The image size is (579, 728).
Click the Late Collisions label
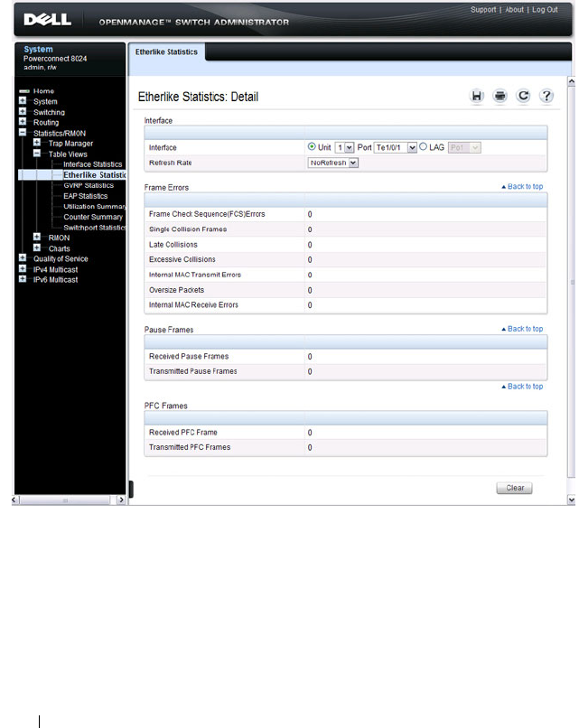pos(173,245)
